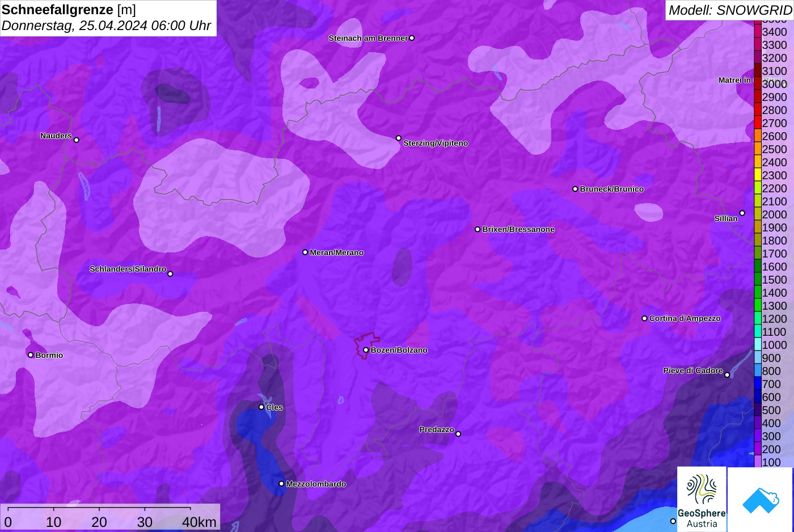Click the Bormio town label
The height and width of the screenshot is (532, 794).
click(x=49, y=355)
